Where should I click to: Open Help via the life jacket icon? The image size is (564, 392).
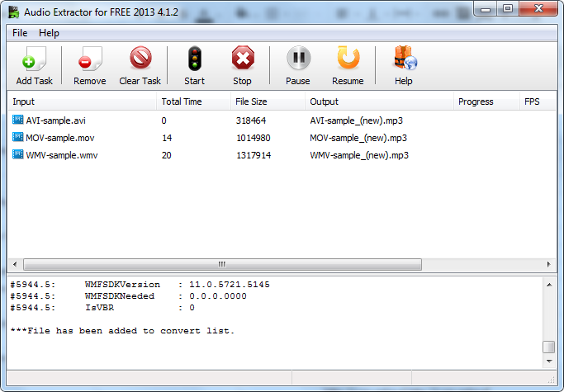coord(405,58)
